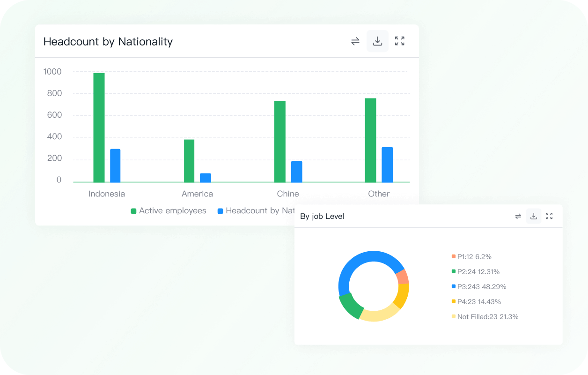Toggle the blue Headcount by Nat legend series
Image resolution: width=588 pixels, height=375 pixels.
[x=256, y=211]
